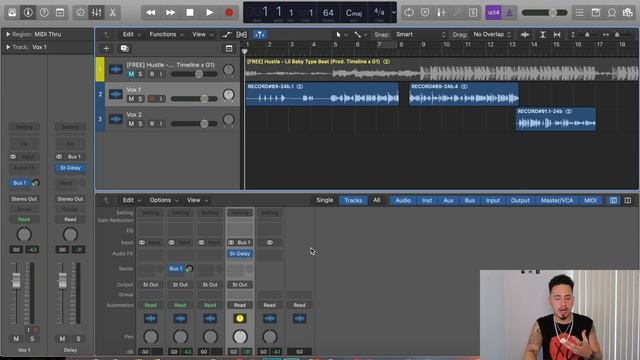640x360 pixels.
Task: Open the tracks area View menu
Action: coord(202,34)
